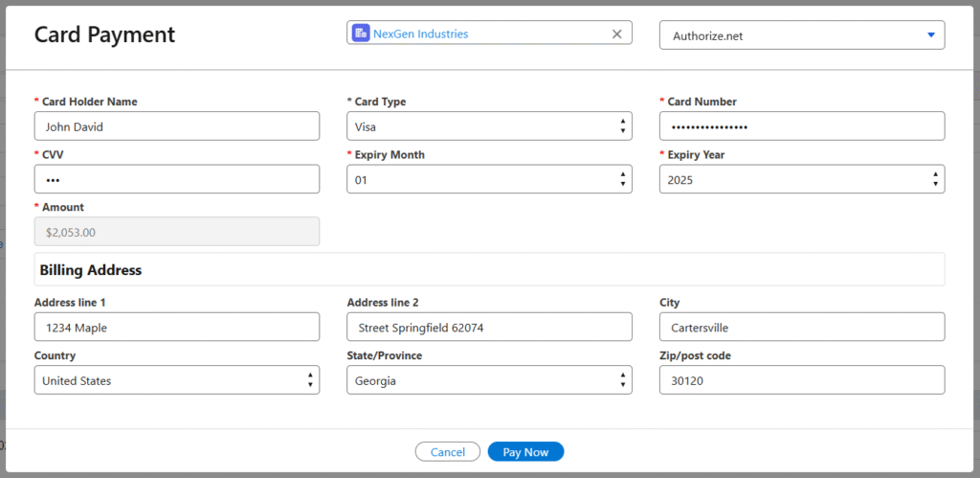Expand the Card Type Visa dropdown
This screenshot has width=980, height=478.
click(488, 126)
